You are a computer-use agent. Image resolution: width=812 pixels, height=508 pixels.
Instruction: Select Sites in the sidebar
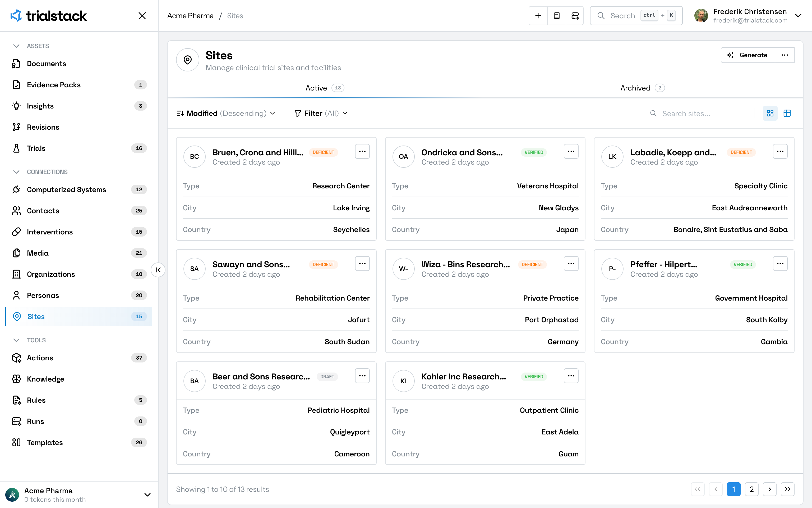[x=79, y=316]
